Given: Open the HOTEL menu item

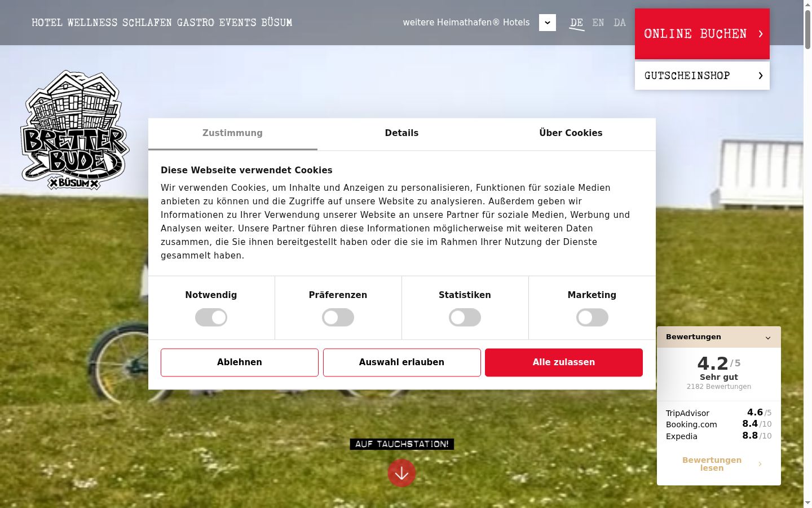Looking at the screenshot, I should coord(46,23).
